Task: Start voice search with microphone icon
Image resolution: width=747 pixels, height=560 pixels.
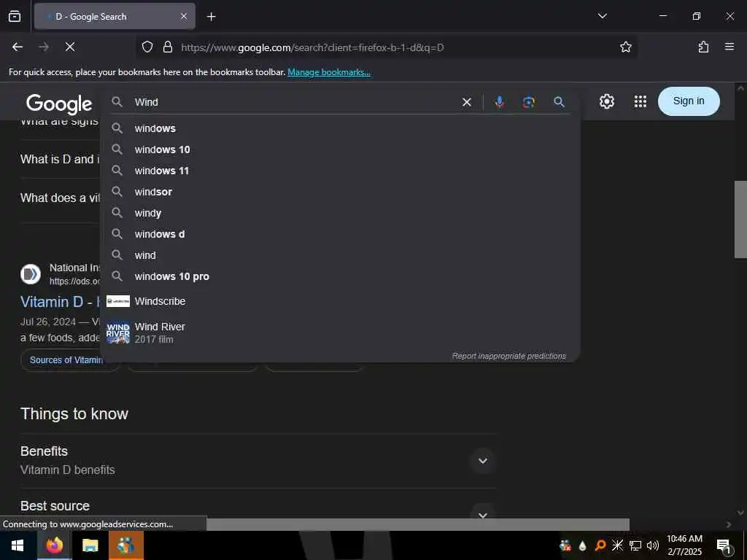Action: coord(499,102)
